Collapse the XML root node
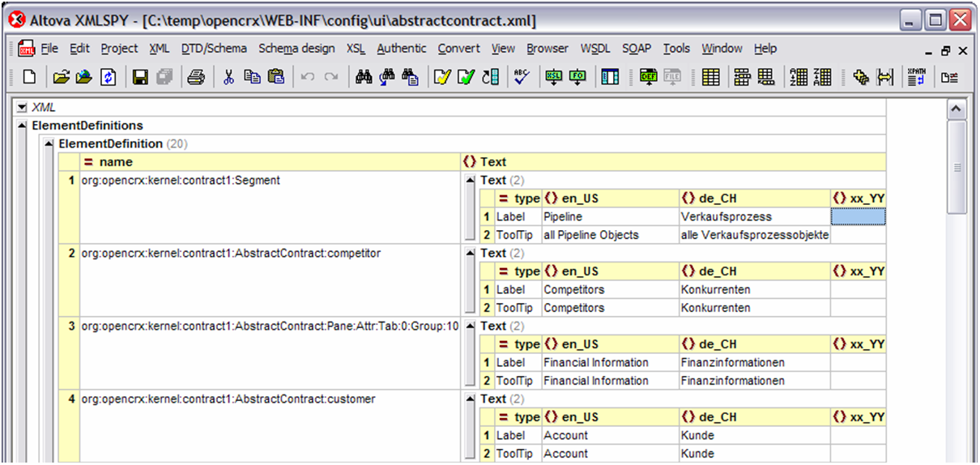This screenshot has height=465, width=980. click(x=22, y=107)
